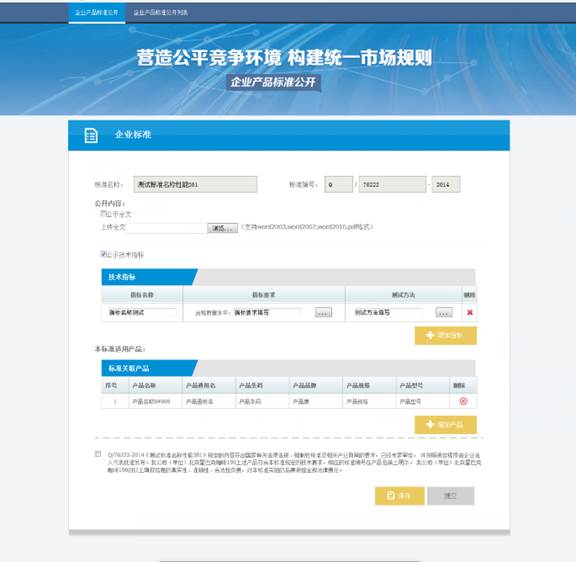Switch to 企业产品标准公开 tab
576x562 pixels.
pyautogui.click(x=97, y=12)
